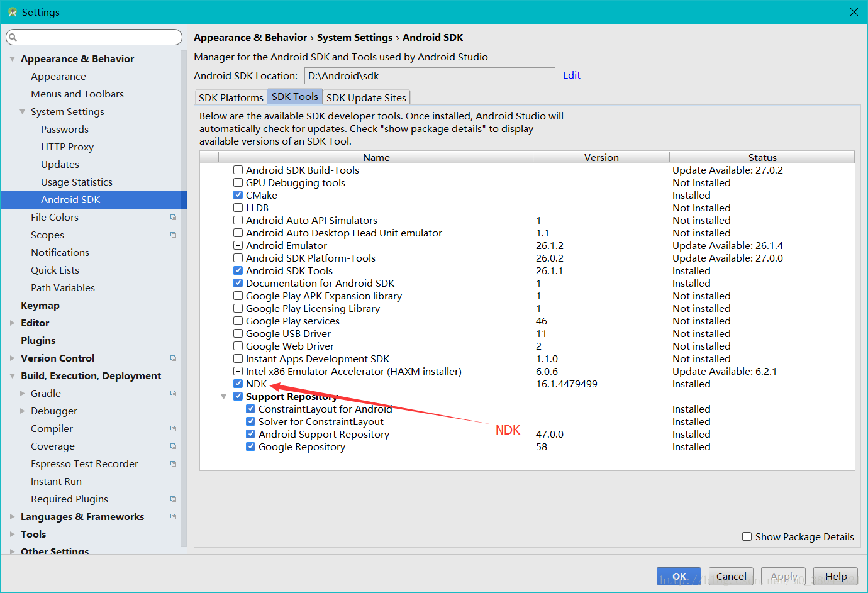Uncheck the Google Repository checkbox
Image resolution: width=868 pixels, height=593 pixels.
[250, 446]
